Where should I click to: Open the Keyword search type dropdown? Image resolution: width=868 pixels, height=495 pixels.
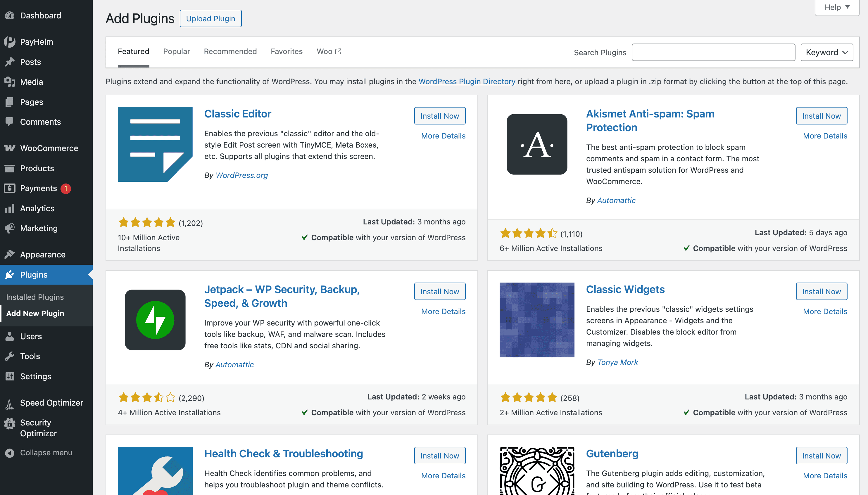point(826,52)
